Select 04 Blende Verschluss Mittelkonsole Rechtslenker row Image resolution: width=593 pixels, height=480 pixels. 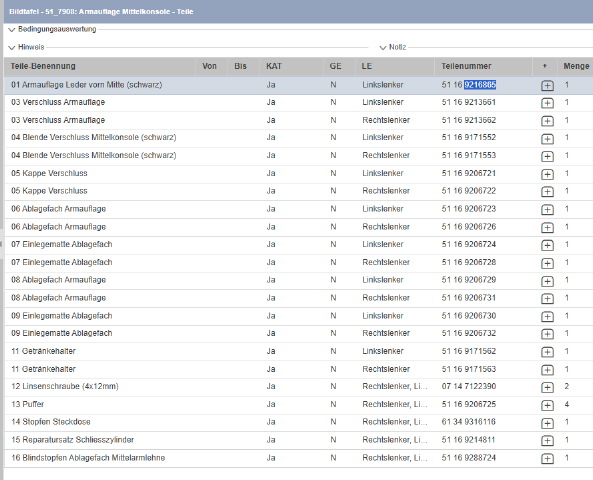pyautogui.click(x=298, y=155)
